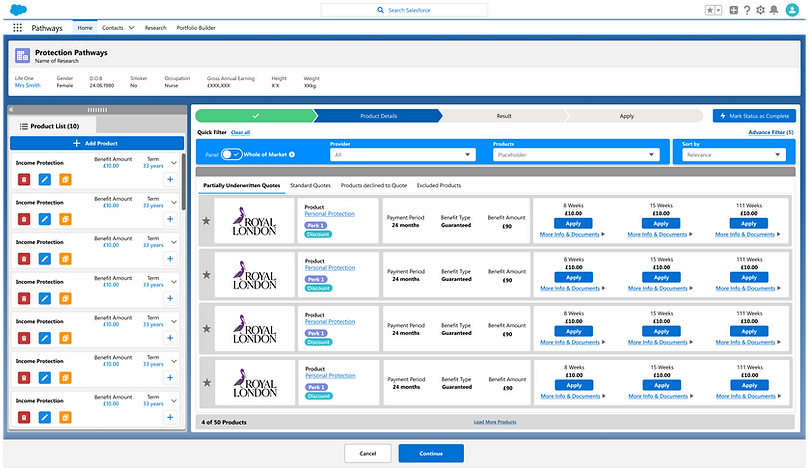Screen dimensions: 809x468
Task: Click the plus on the fourth Income Protection row
Action: tap(170, 298)
